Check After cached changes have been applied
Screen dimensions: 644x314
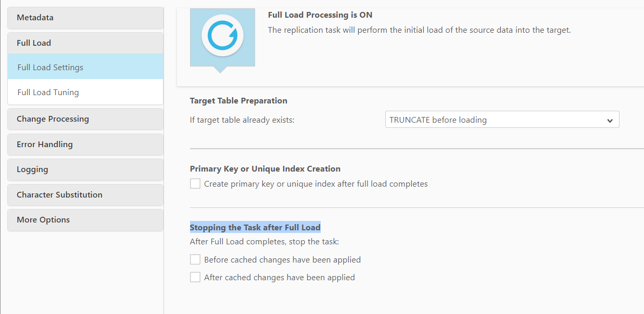[195, 277]
